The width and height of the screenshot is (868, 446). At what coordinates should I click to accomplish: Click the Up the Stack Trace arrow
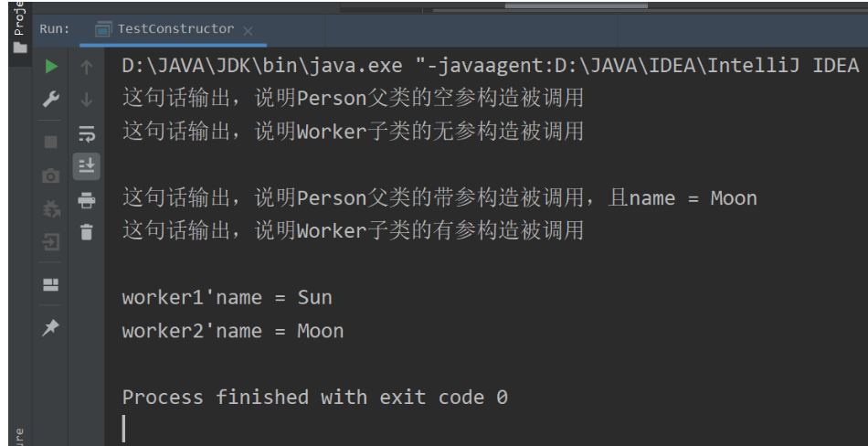pyautogui.click(x=88, y=66)
